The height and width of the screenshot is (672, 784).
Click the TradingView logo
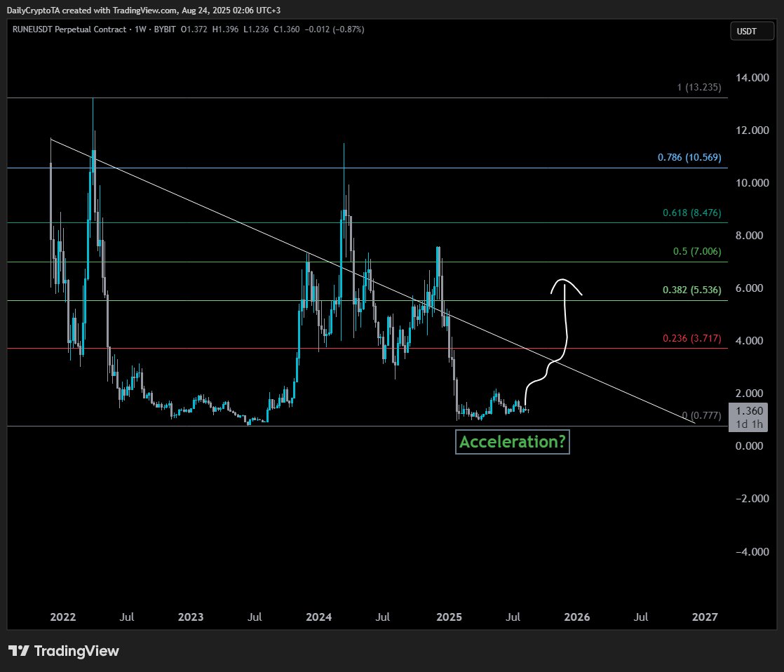click(64, 651)
